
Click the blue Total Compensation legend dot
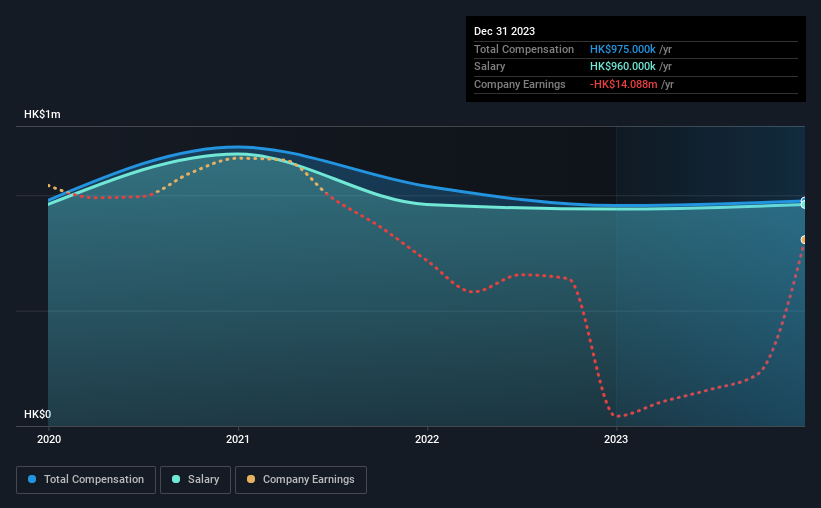32,479
